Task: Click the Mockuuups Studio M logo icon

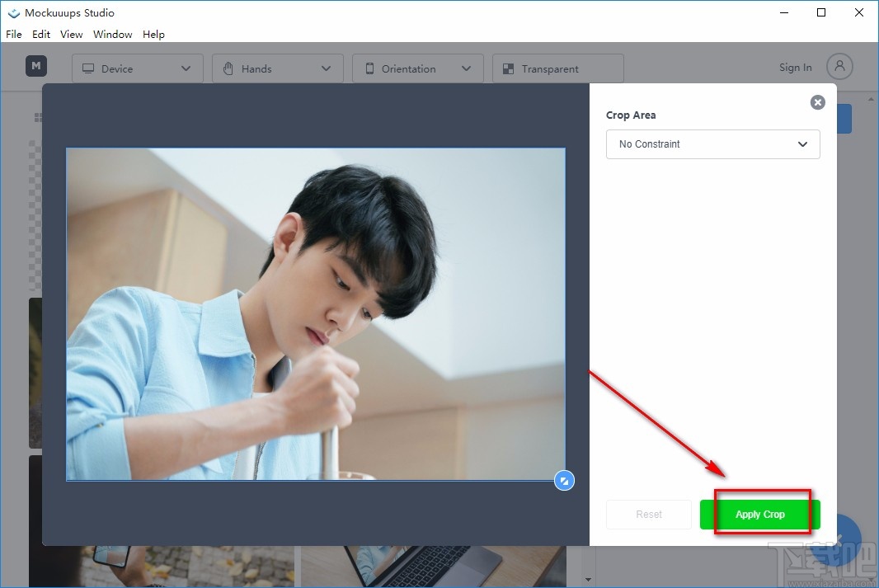Action: tap(35, 66)
